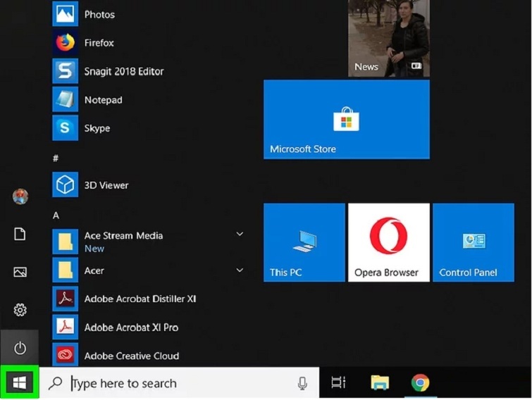Click the Windows Start button
Viewport: 532px width, 400px height.
pos(20,382)
